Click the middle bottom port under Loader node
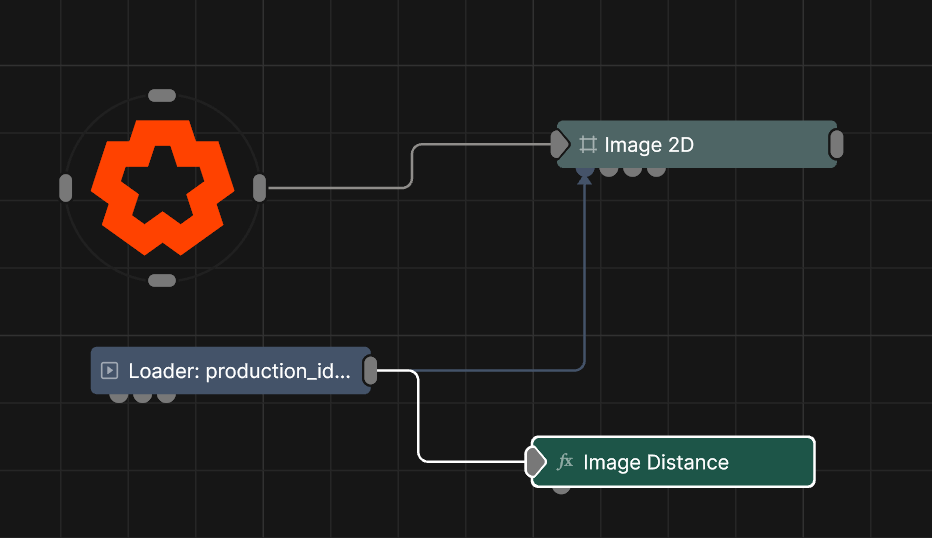 click(143, 397)
